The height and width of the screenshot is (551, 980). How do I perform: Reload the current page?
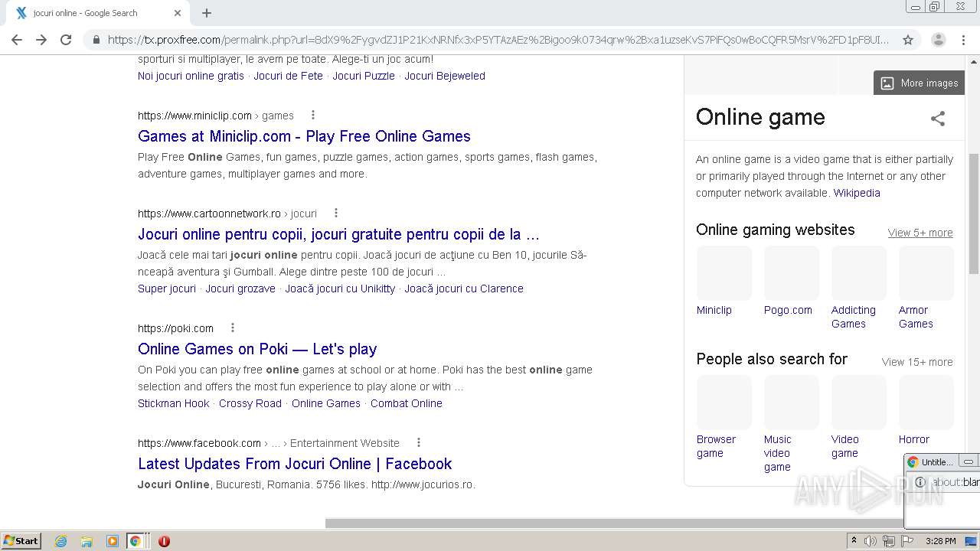[x=66, y=40]
